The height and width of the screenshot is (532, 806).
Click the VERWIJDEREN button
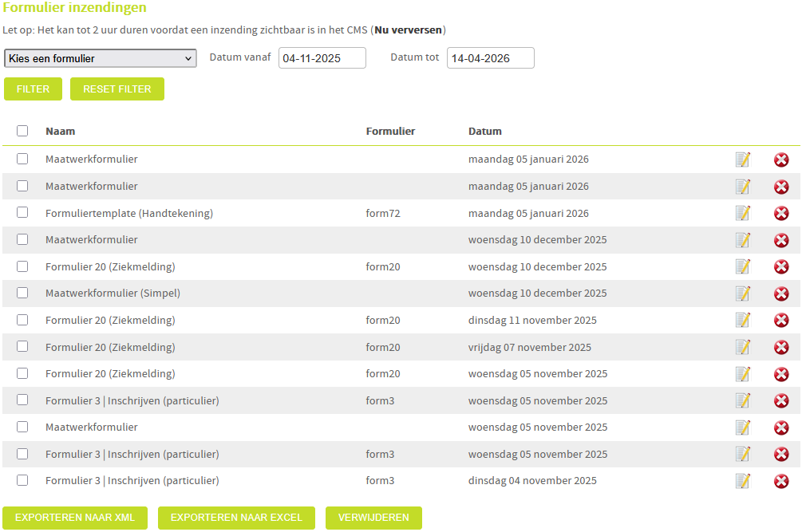click(373, 518)
